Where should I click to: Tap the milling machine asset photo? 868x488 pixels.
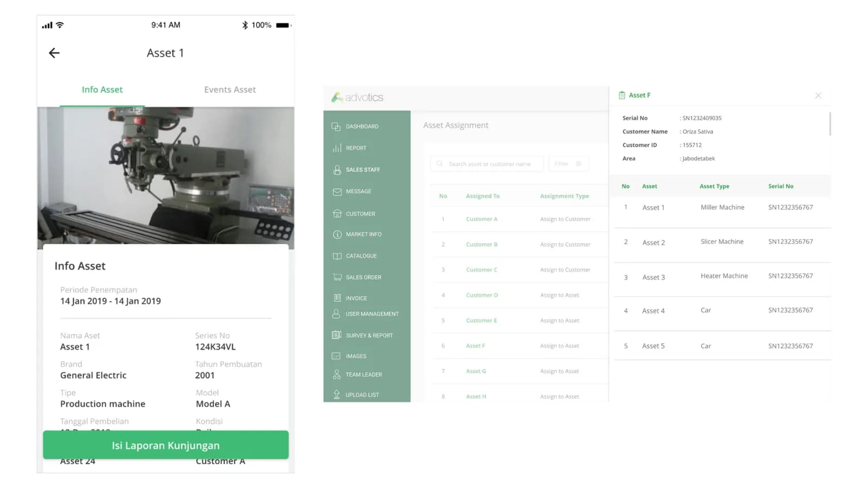(165, 178)
